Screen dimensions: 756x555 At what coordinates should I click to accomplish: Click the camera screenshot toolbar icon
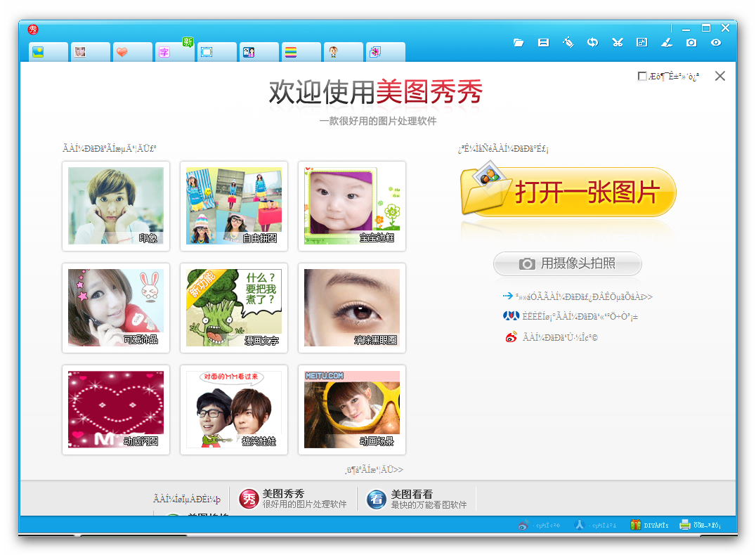pos(691,42)
